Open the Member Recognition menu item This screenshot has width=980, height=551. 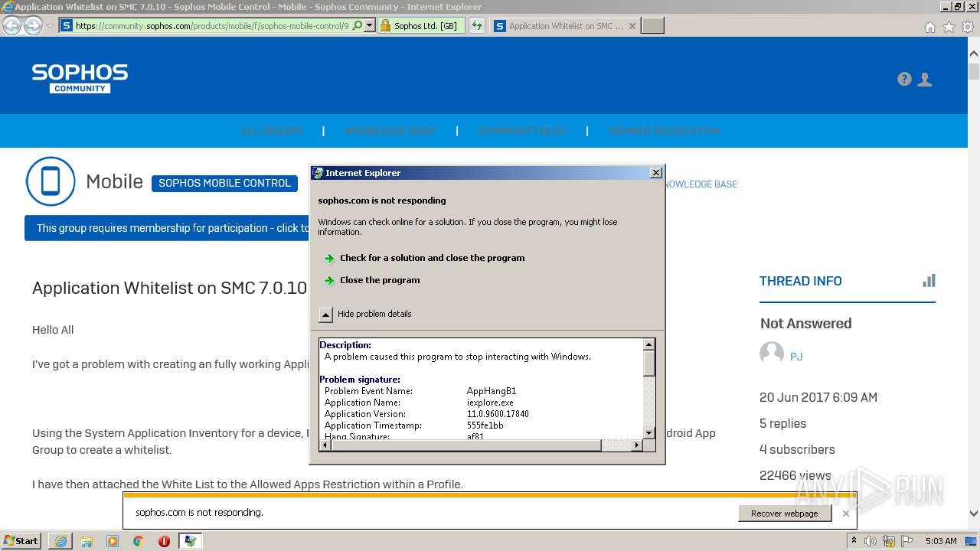click(664, 131)
